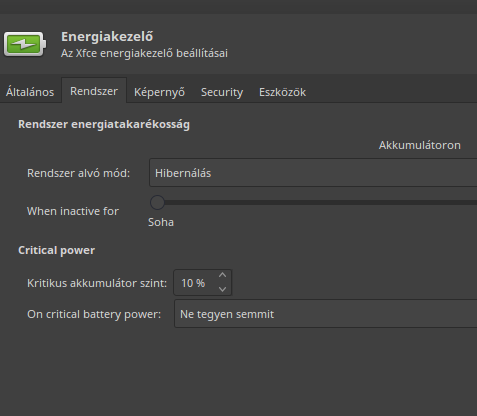Open the Eszközök tab
Screen dimensions: 477x416
click(x=282, y=92)
